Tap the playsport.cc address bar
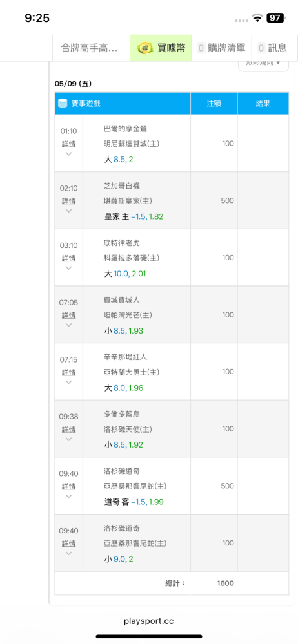 click(x=149, y=621)
